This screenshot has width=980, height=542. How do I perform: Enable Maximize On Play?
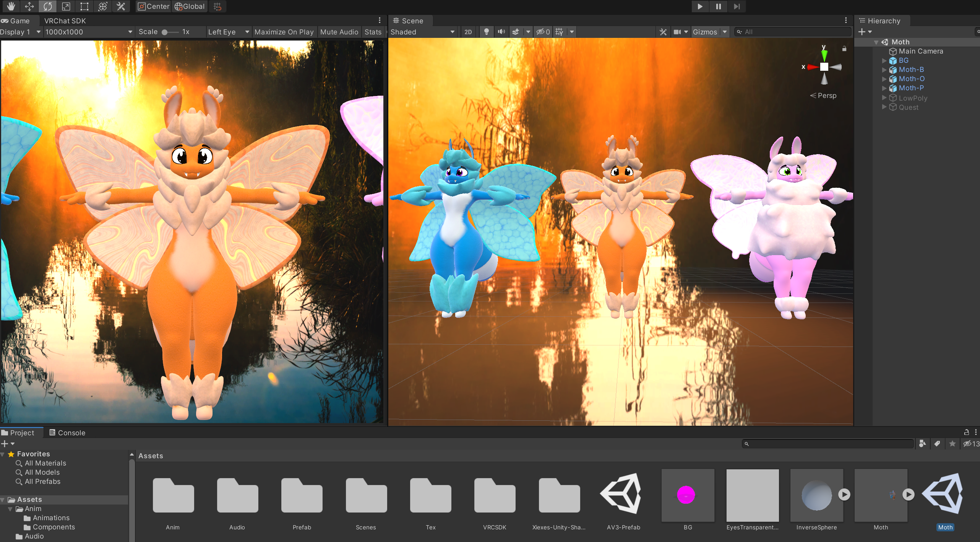[x=284, y=32]
